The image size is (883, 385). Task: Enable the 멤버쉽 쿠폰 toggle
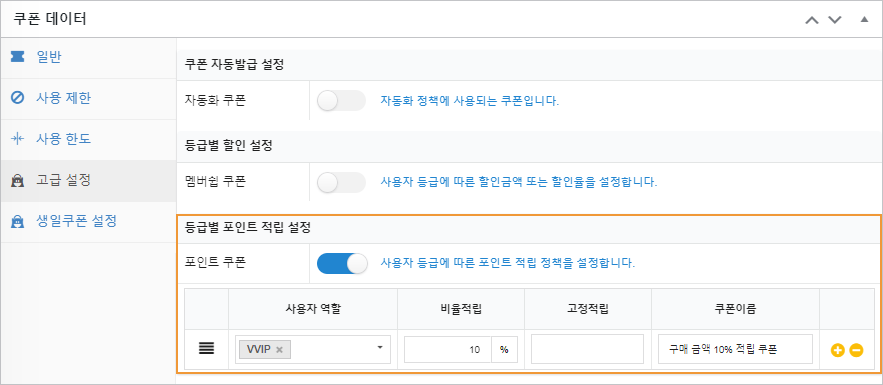pos(341,182)
